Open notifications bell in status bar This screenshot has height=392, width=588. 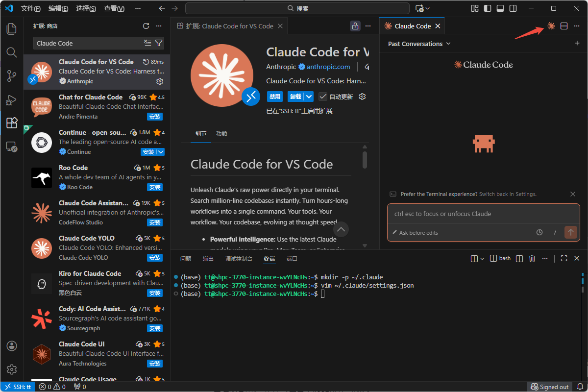coord(580,387)
